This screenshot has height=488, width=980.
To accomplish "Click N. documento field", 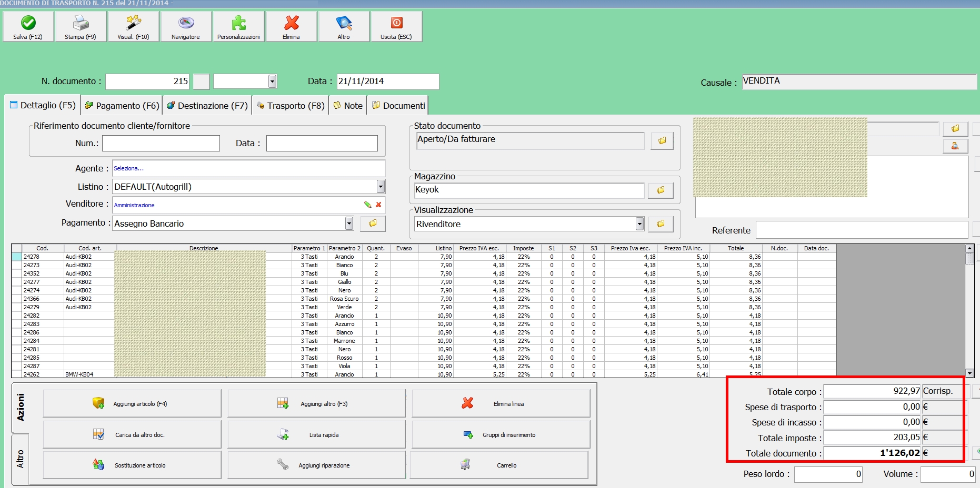I will point(147,81).
